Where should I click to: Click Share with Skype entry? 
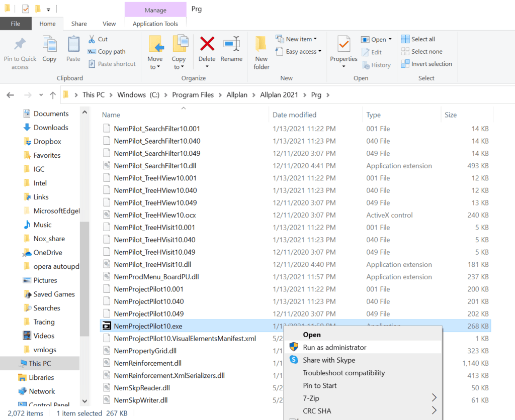pyautogui.click(x=363, y=360)
